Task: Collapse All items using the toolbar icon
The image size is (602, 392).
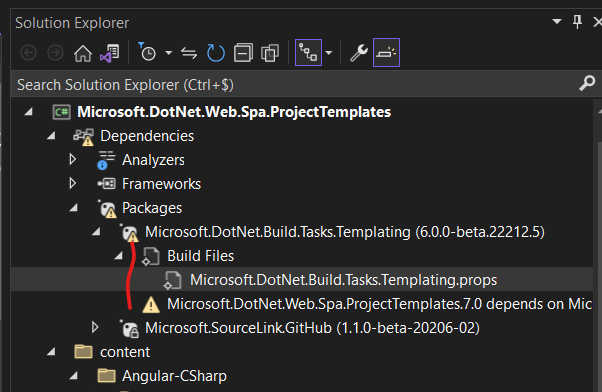Action: [243, 53]
